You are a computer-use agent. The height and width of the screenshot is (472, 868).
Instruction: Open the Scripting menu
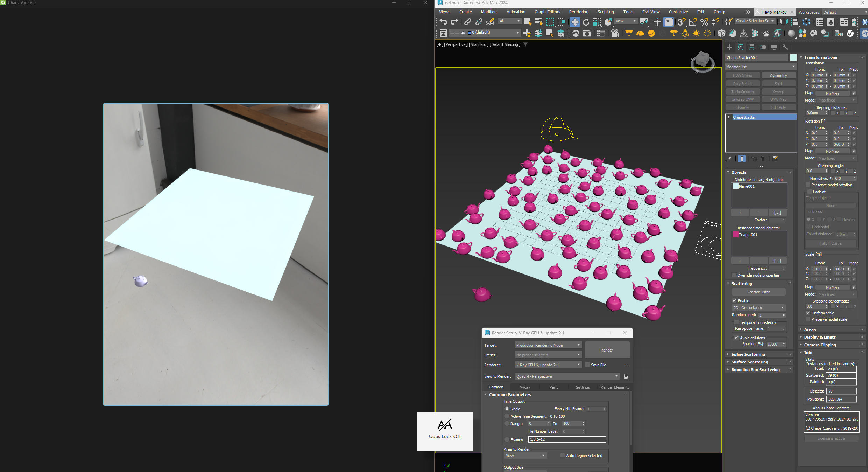(606, 12)
